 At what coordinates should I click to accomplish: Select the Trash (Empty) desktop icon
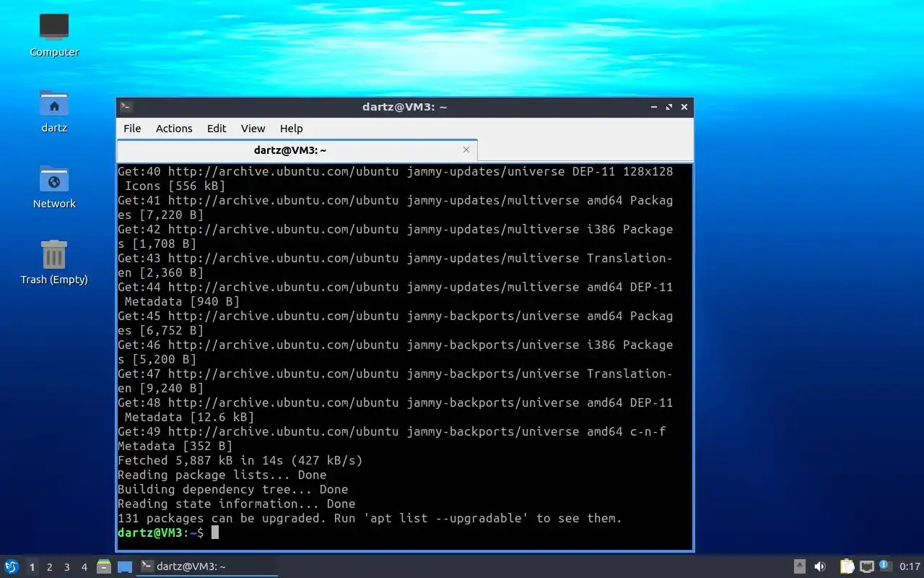[x=54, y=262]
